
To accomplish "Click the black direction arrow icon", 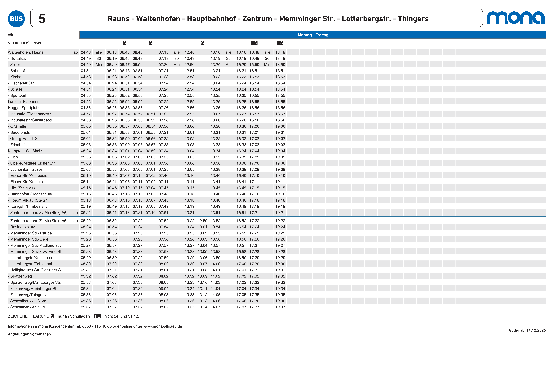I will click(11, 35).
